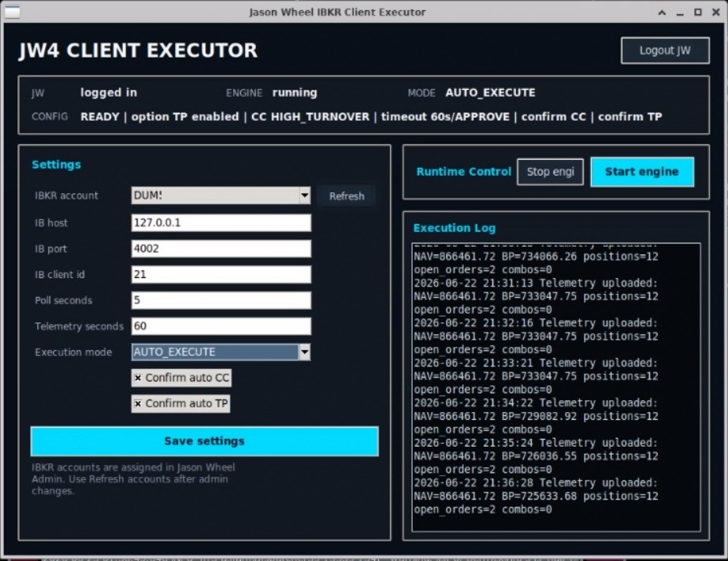This screenshot has width=728, height=561.
Task: Focus the Poll seconds input field
Action: point(221,300)
